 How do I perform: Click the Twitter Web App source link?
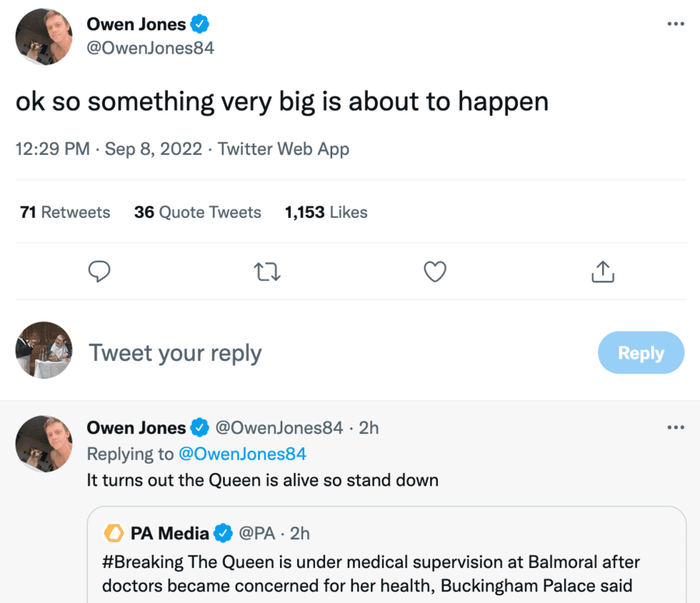[283, 149]
